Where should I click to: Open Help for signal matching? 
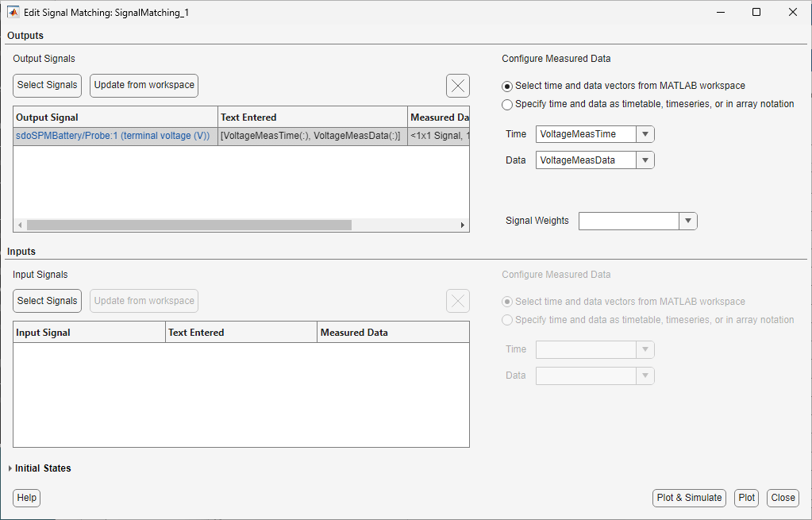click(x=26, y=498)
